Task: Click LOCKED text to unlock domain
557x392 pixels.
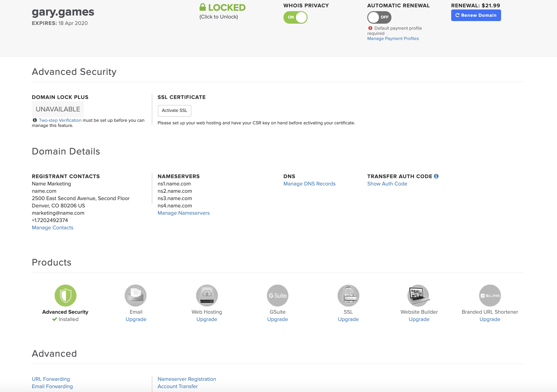Action: [227, 7]
